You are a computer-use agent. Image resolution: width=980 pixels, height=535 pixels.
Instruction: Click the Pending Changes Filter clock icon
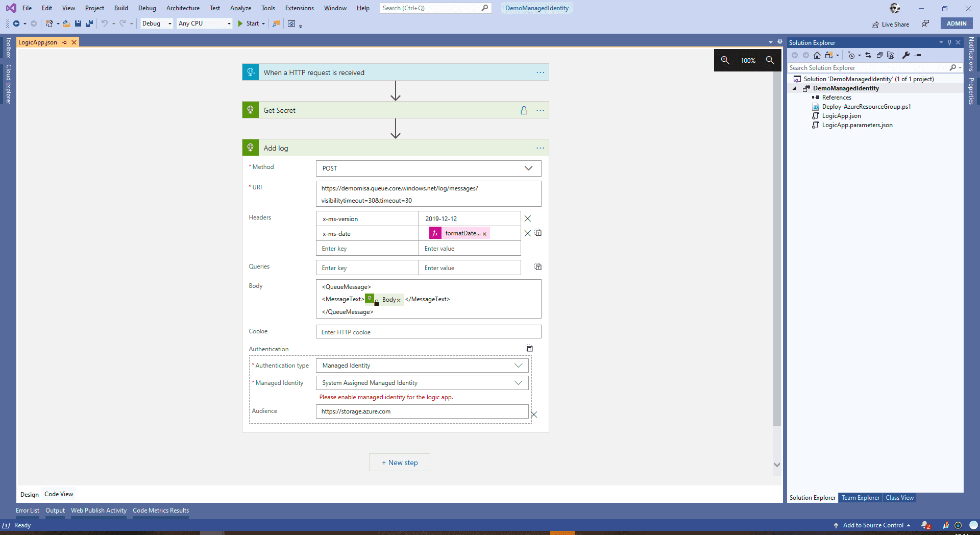pos(851,55)
